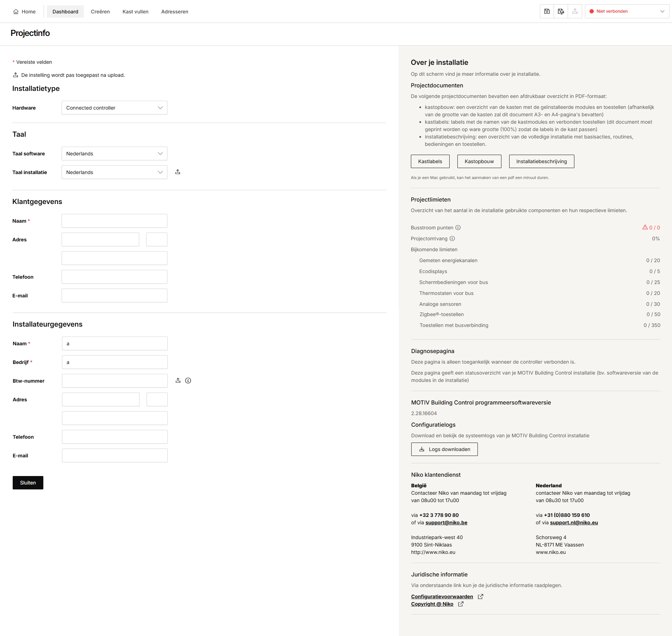Click the Kastlabels button
This screenshot has height=636, width=672.
coord(430,161)
